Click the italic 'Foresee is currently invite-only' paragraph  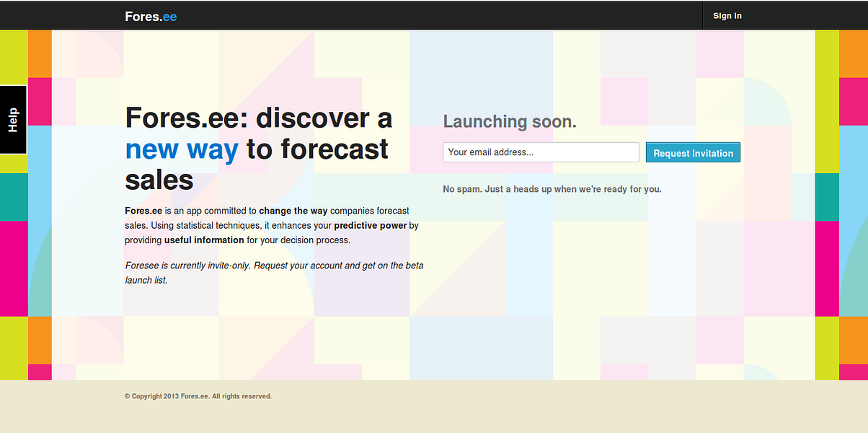274,273
